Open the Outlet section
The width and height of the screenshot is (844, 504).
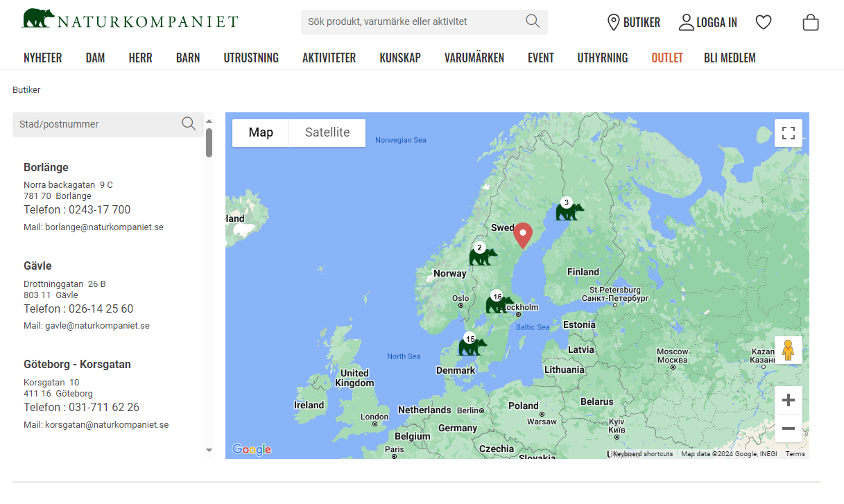(667, 58)
